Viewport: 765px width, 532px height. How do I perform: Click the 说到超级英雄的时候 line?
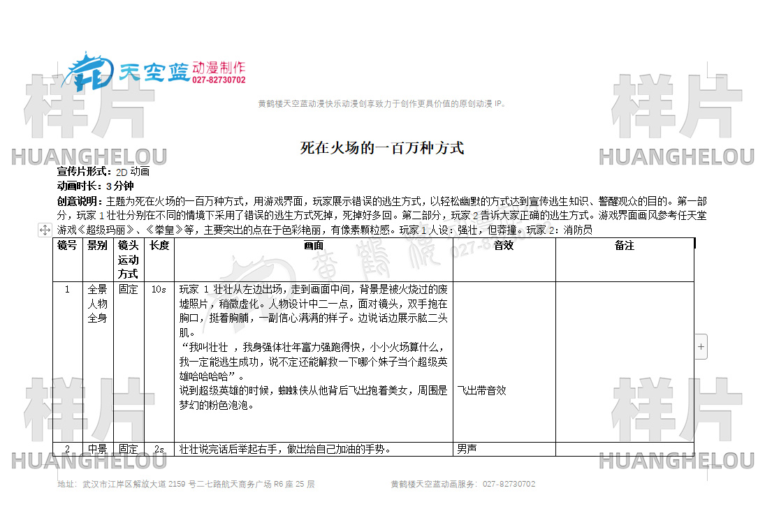pyautogui.click(x=313, y=390)
